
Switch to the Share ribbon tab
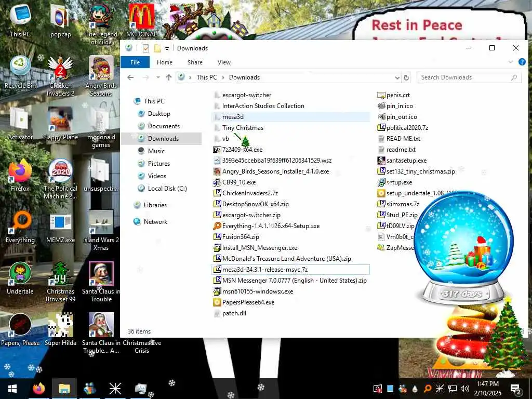coord(195,62)
